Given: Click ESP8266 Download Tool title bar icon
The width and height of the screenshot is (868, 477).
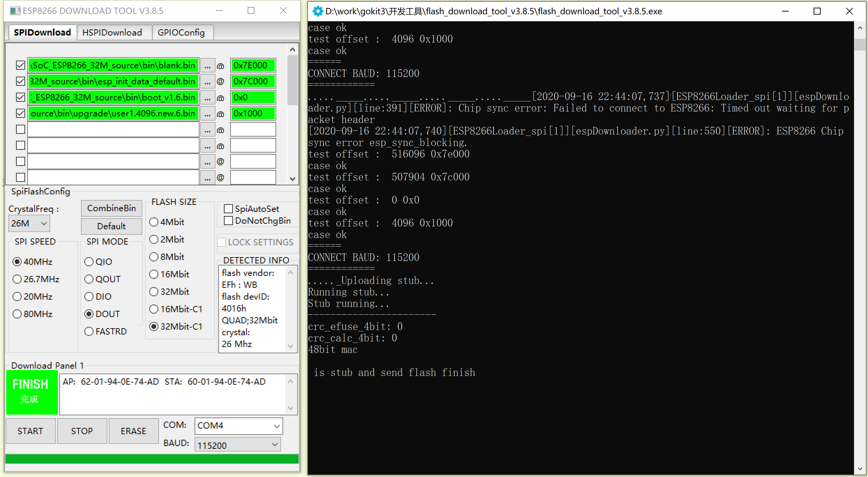Looking at the screenshot, I should tap(15, 11).
